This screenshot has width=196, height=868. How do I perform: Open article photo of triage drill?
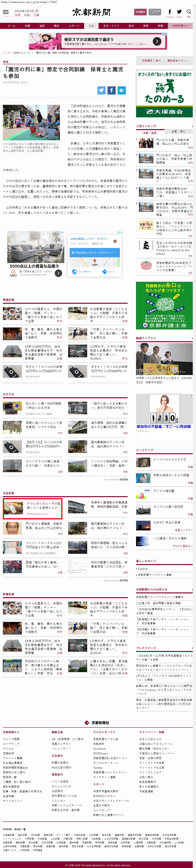(31, 122)
